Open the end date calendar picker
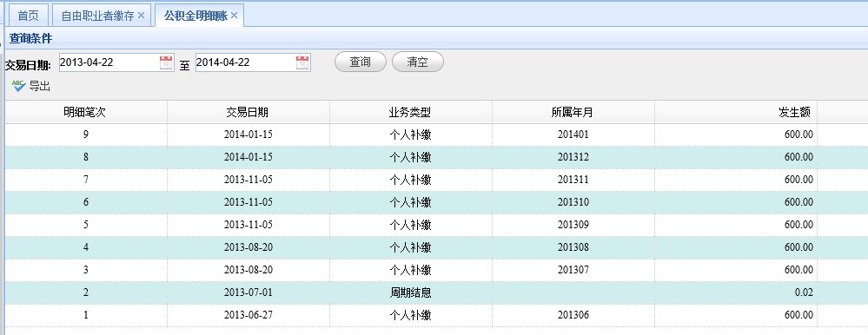This screenshot has width=868, height=335. click(x=302, y=62)
